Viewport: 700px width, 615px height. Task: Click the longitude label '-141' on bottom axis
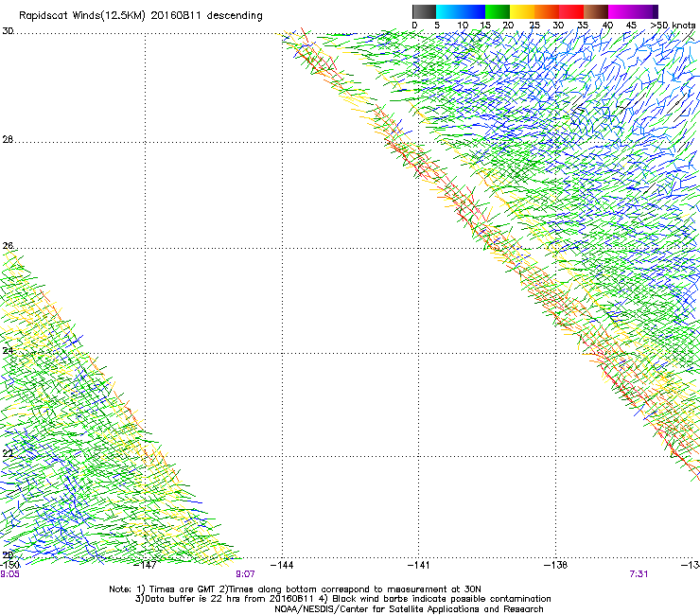click(x=419, y=565)
